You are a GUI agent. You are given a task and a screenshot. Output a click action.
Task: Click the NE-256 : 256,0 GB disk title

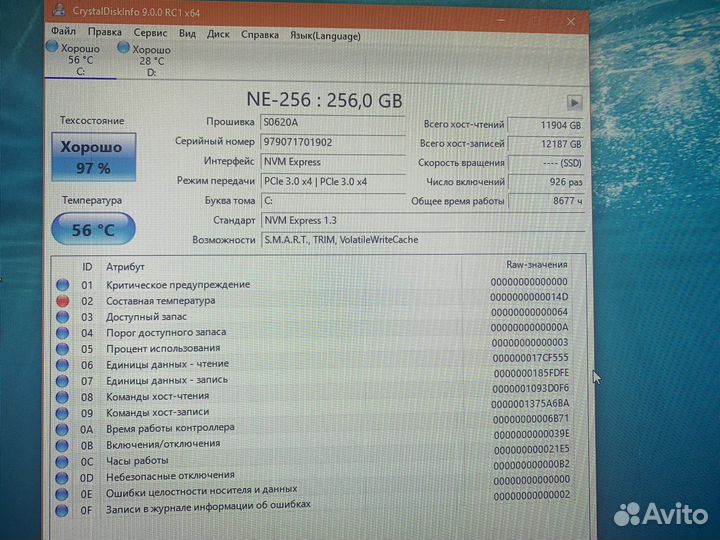[325, 100]
